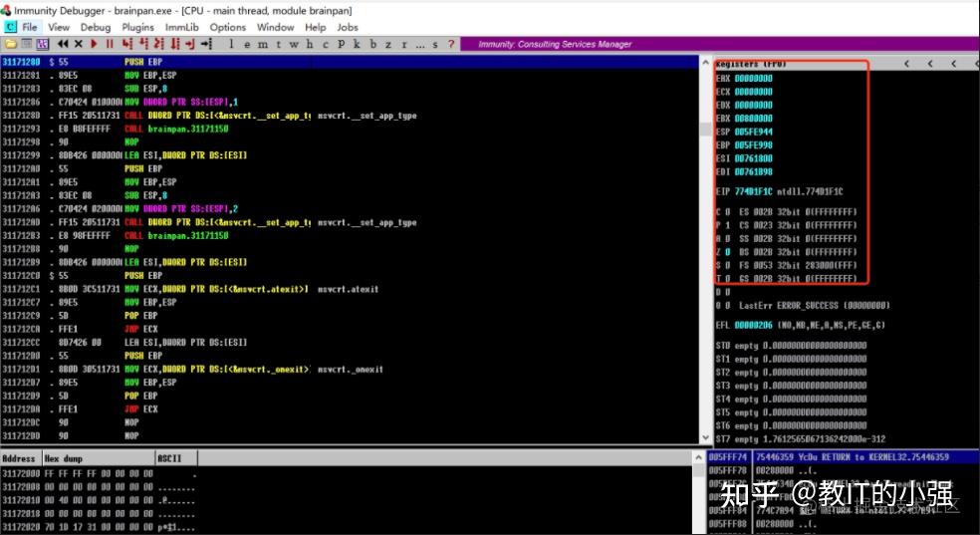This screenshot has height=535, width=980.
Task: Open help via the red question mark icon
Action: coord(451,44)
